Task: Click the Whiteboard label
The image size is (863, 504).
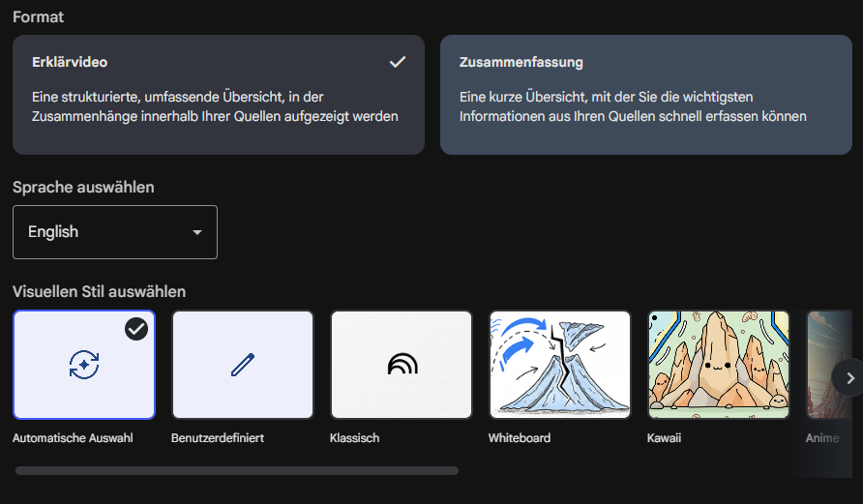Action: pyautogui.click(x=519, y=438)
